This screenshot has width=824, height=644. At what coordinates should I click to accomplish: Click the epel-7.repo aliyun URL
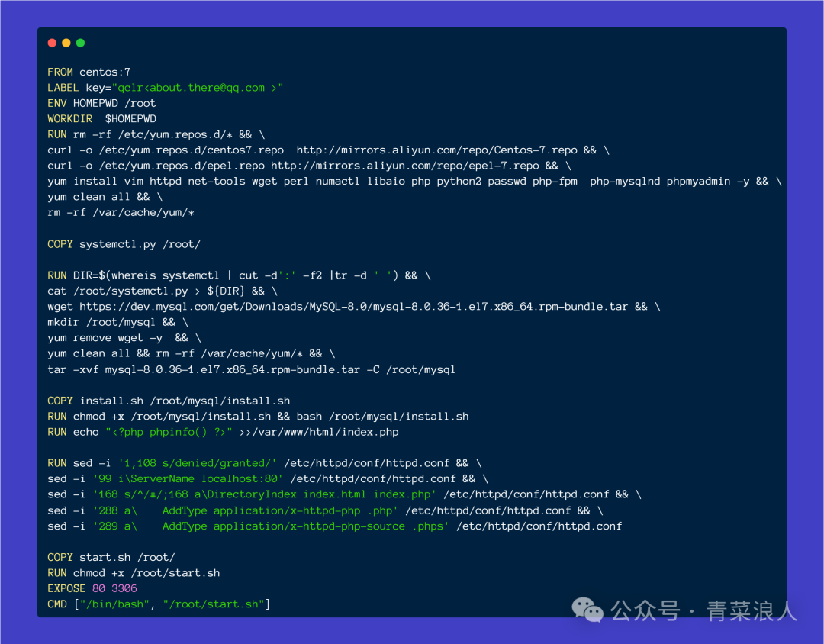click(x=404, y=166)
